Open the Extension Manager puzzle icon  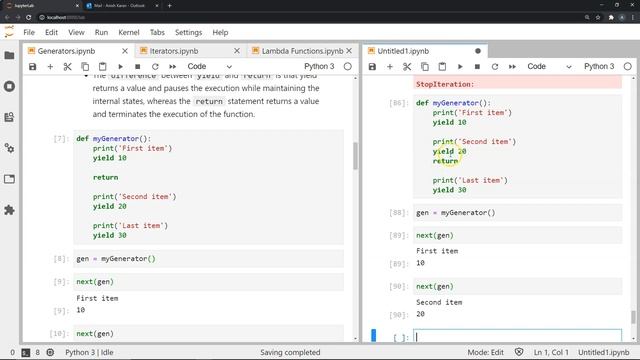coord(9,210)
